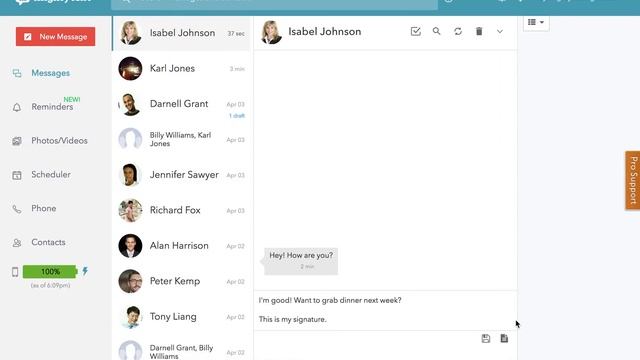Image resolution: width=640 pixels, height=360 pixels.
Task: Click the mark-as-done checkmark icon in conversation header
Action: click(x=416, y=31)
